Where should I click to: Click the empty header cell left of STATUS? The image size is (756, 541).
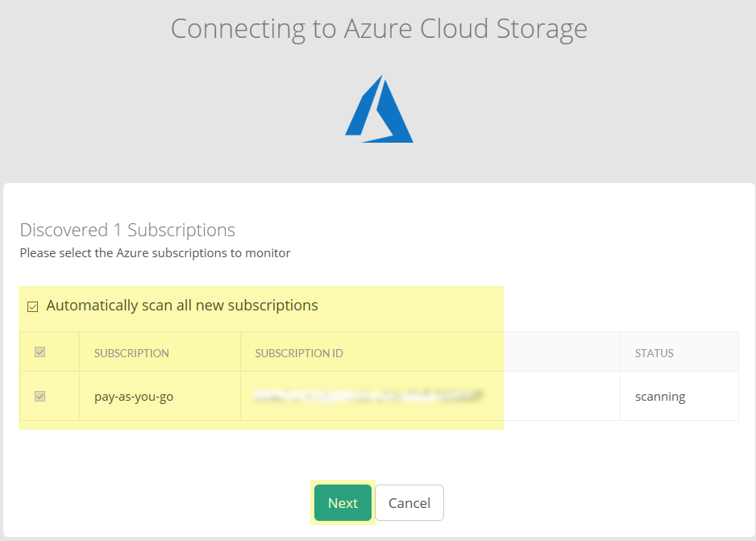(562, 353)
